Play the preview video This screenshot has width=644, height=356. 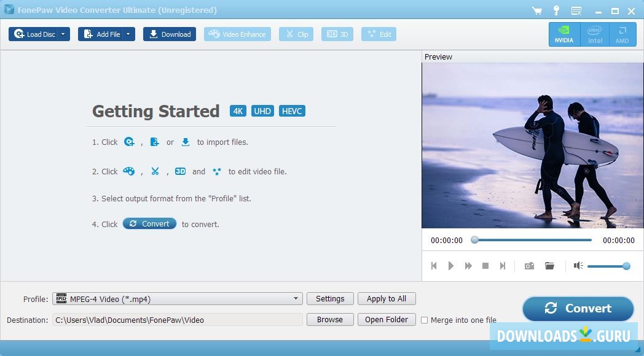[450, 266]
